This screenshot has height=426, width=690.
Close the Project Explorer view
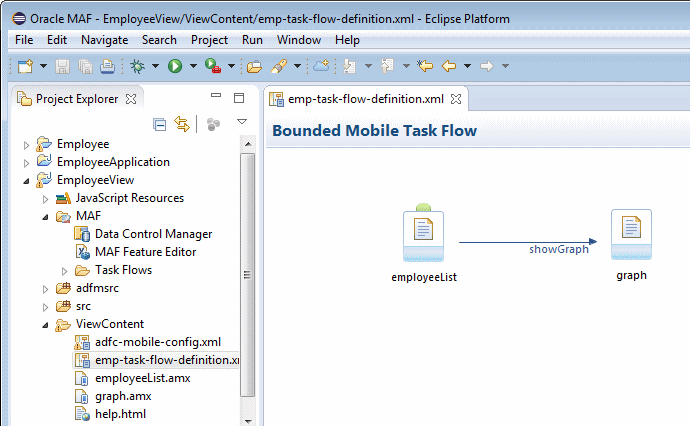[131, 99]
